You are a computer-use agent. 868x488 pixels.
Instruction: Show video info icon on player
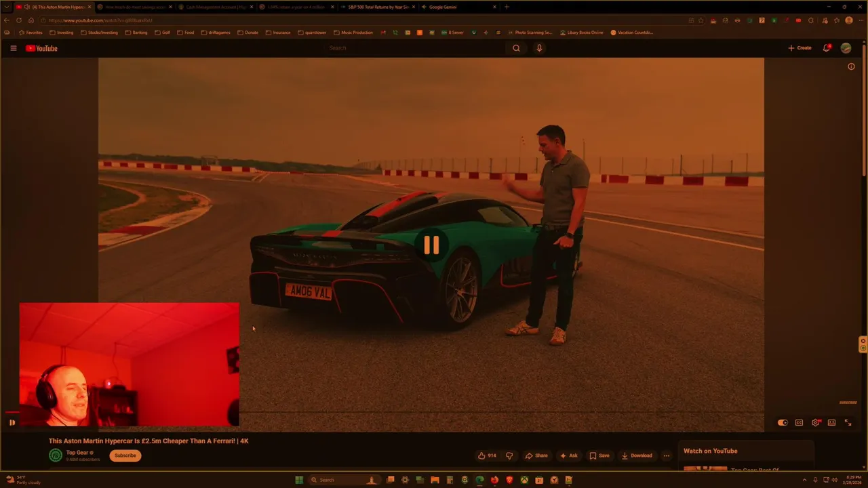point(851,66)
